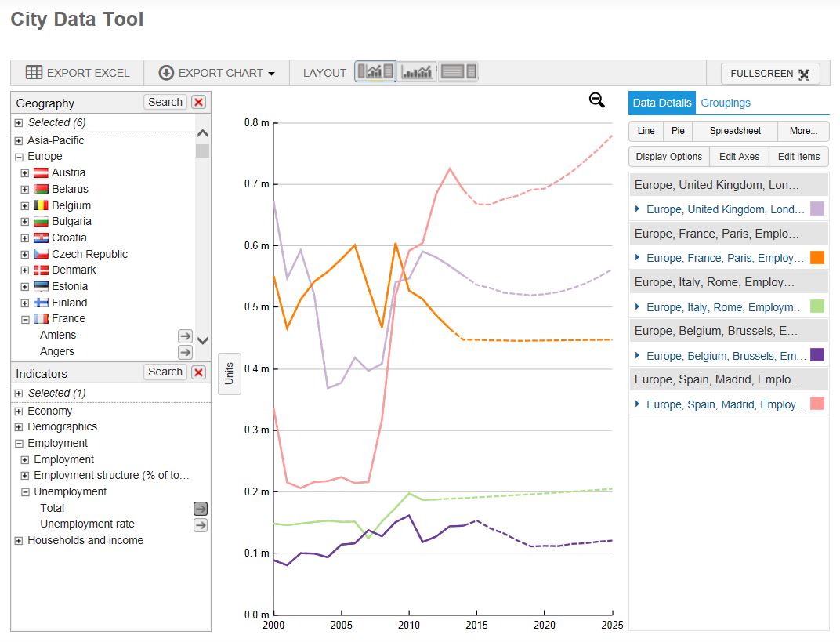Select the chart-with-sidebar layout icon
840x642 pixels.
[x=375, y=72]
